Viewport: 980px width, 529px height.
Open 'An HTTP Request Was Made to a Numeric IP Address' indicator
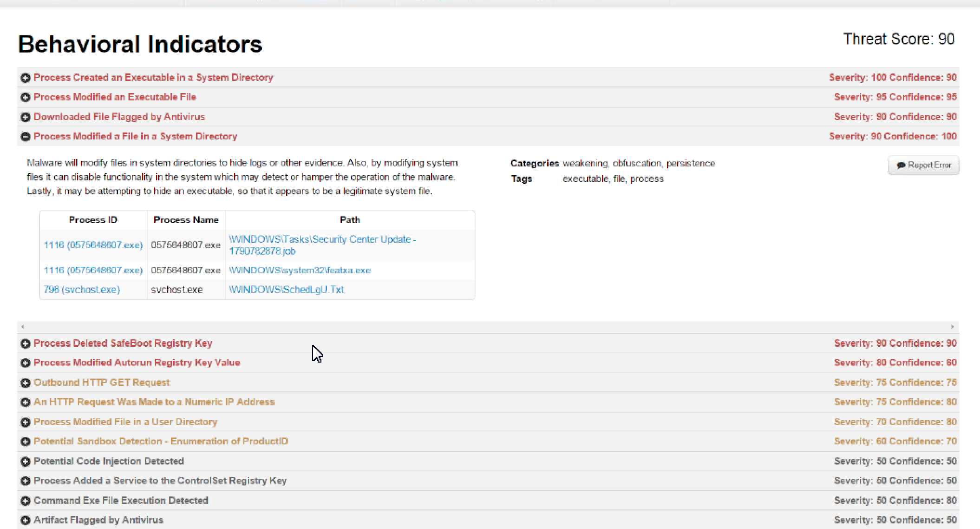pos(154,402)
